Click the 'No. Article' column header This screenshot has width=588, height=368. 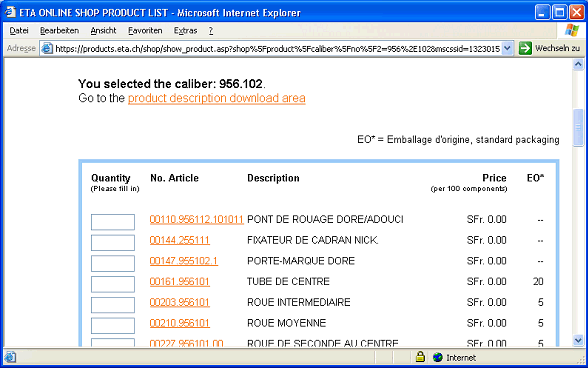point(174,178)
